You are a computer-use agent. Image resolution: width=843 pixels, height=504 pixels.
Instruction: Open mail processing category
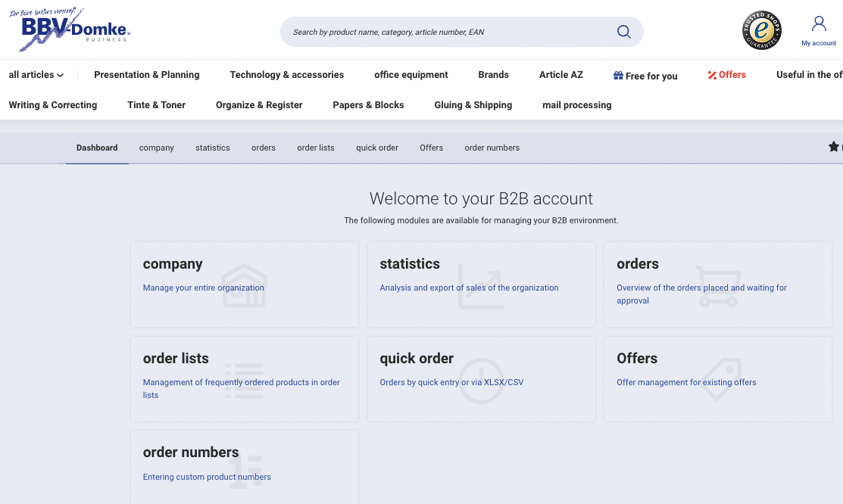coord(577,104)
